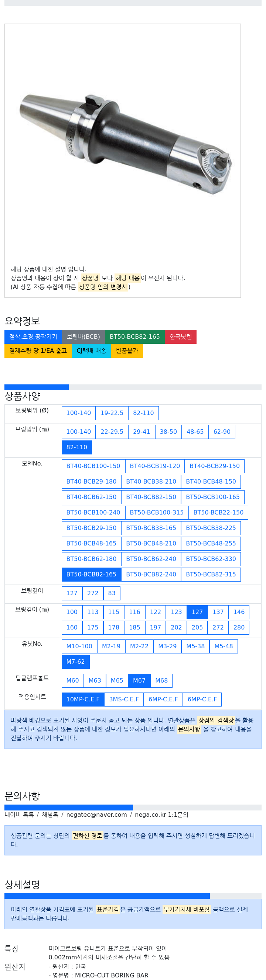Choose model BT50-BCB100-315
266x980 pixels.
point(157,513)
